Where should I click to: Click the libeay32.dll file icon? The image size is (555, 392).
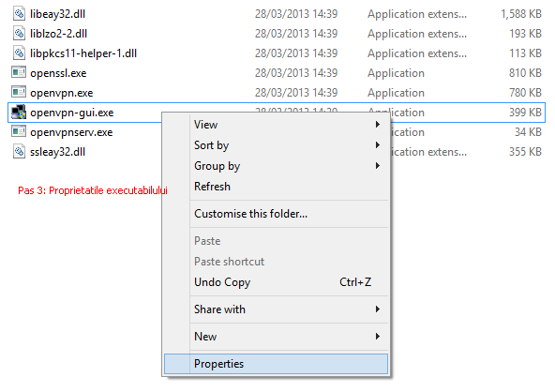pos(19,14)
